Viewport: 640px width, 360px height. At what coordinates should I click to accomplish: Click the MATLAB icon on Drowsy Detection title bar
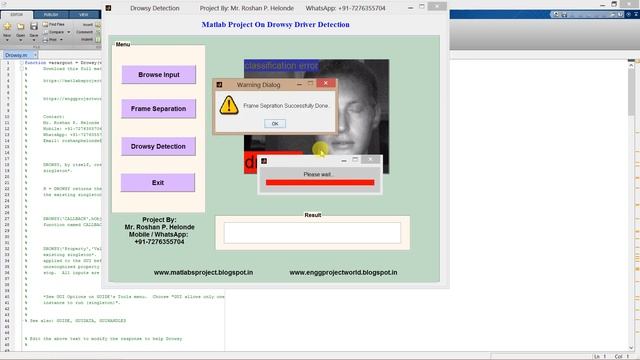click(108, 8)
